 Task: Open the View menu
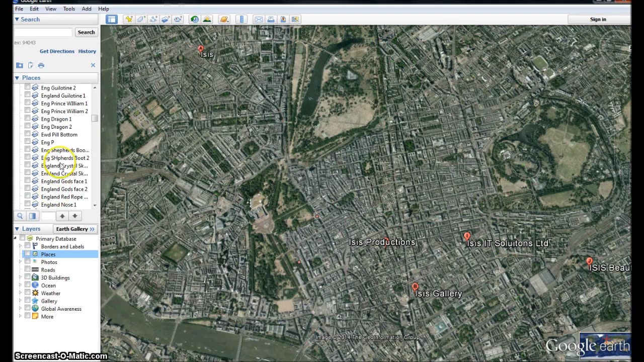click(x=51, y=9)
